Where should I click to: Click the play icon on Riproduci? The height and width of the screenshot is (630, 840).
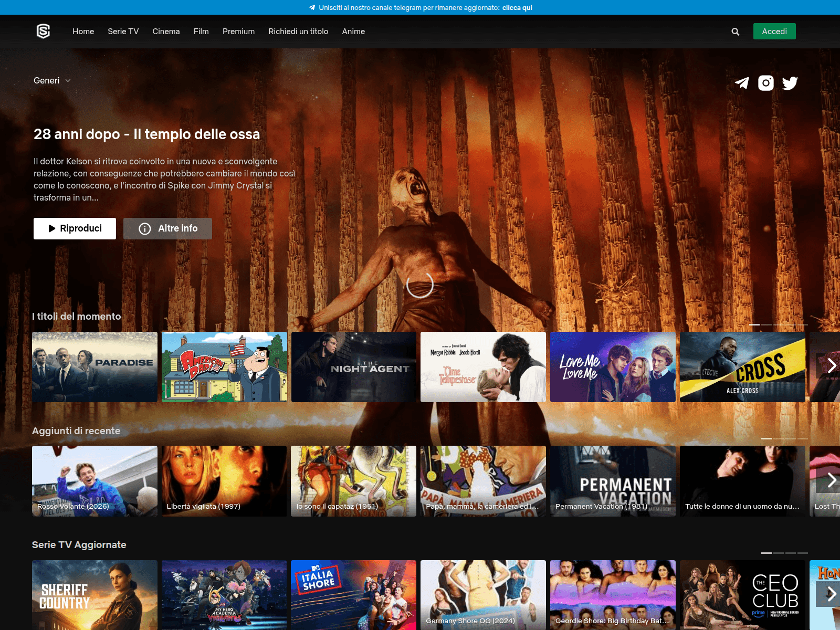[51, 228]
